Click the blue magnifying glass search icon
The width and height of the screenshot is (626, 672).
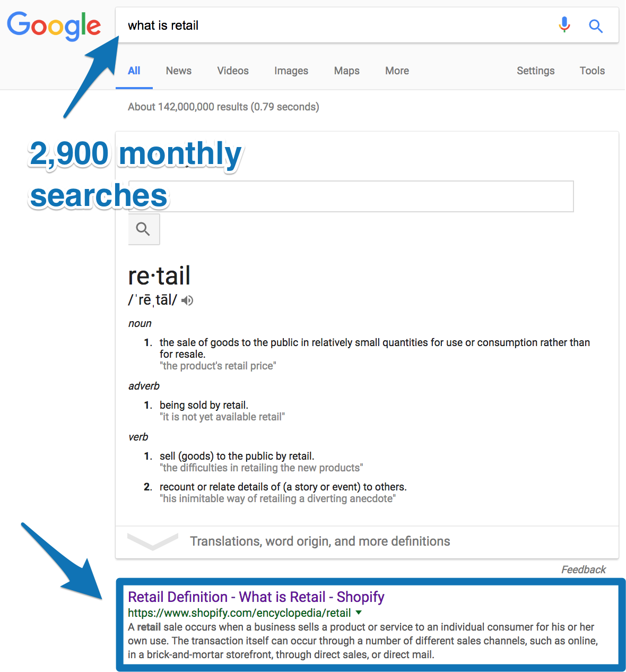596,25
